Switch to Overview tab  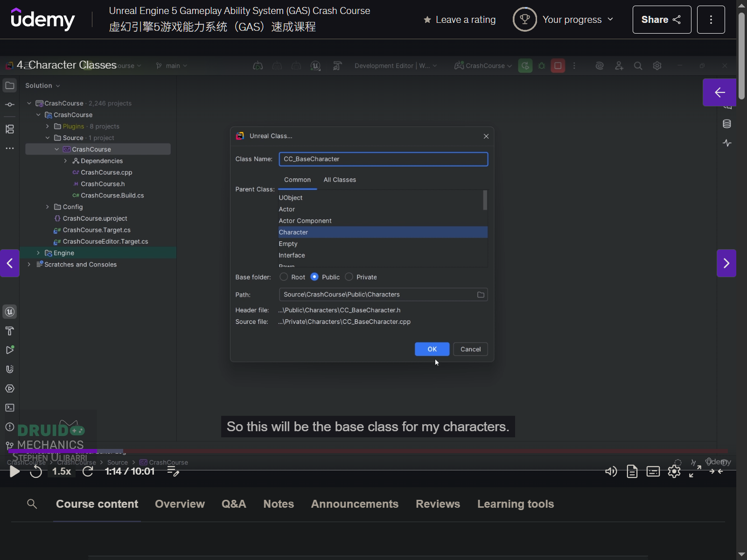pos(180,504)
